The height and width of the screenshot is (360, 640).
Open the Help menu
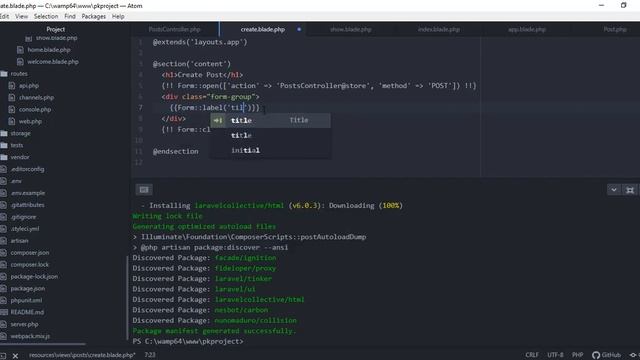[118, 16]
